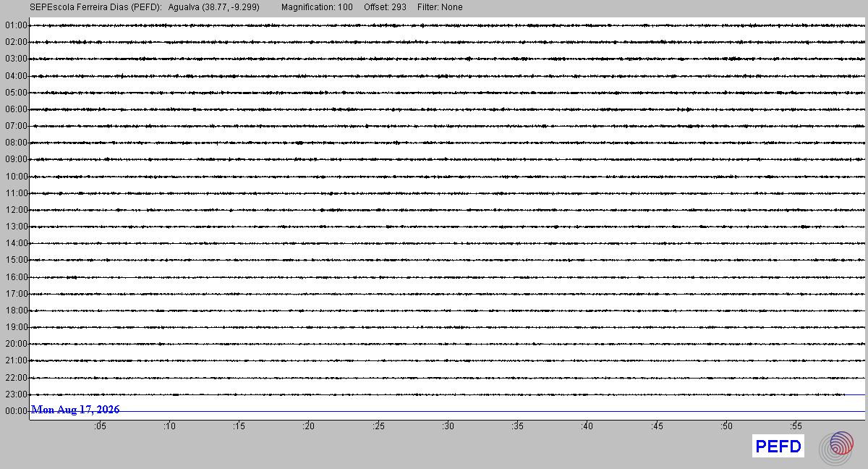Click the :45 minute axis tick
The width and height of the screenshot is (868, 469).
coord(658,427)
